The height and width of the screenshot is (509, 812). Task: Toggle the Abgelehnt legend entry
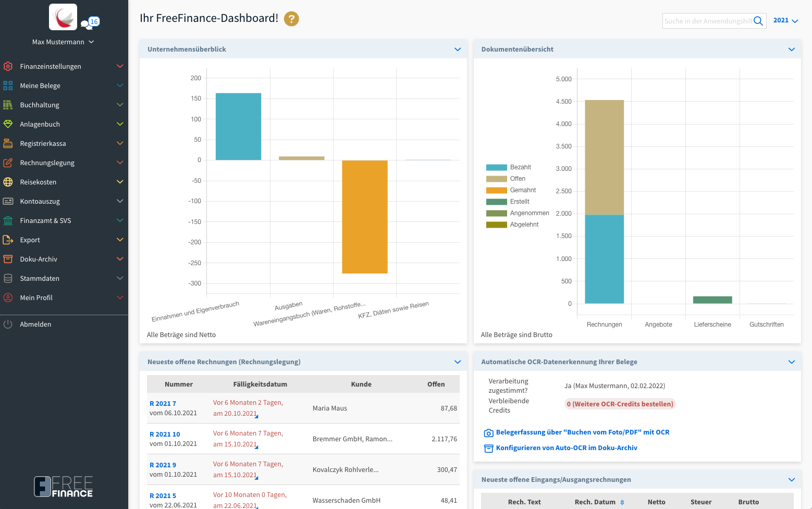pyautogui.click(x=512, y=225)
